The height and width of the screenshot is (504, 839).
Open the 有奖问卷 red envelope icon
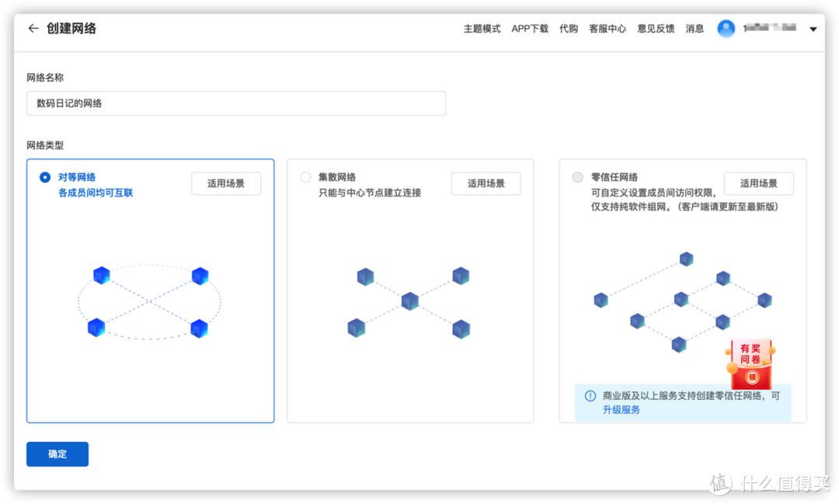(750, 363)
